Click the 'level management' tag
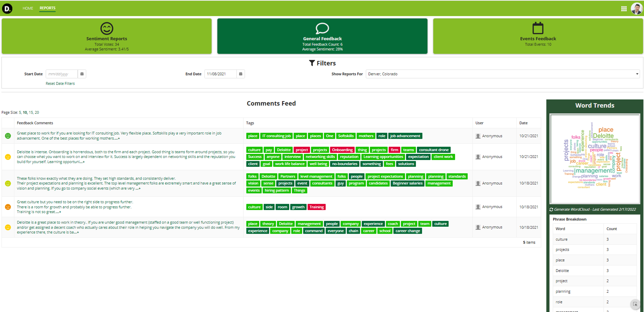 (316, 176)
